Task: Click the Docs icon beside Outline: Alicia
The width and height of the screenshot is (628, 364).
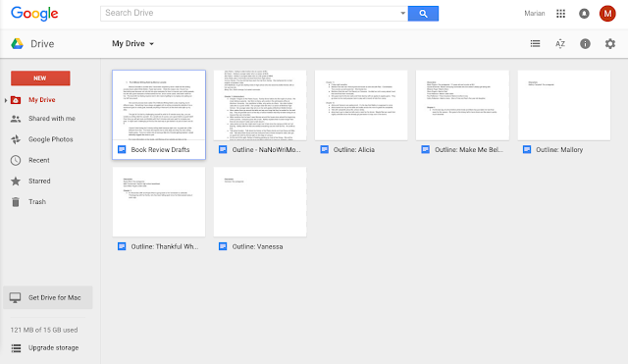Action: (324, 149)
